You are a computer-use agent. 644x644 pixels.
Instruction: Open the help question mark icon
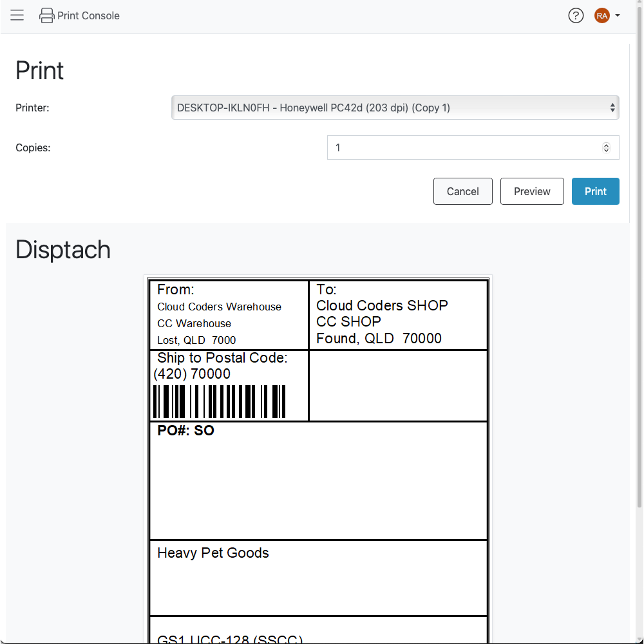click(x=576, y=15)
